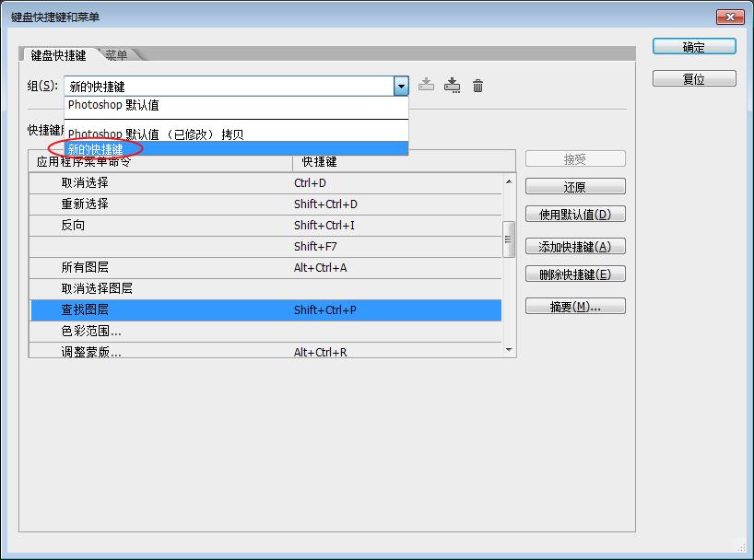Select 'Photoshop 默认值（已修改）拷贝' option

[236, 134]
